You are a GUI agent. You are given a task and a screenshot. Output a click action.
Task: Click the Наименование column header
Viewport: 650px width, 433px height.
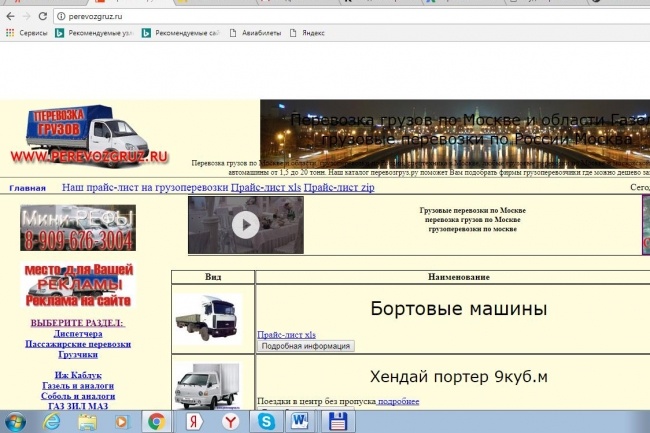458,277
